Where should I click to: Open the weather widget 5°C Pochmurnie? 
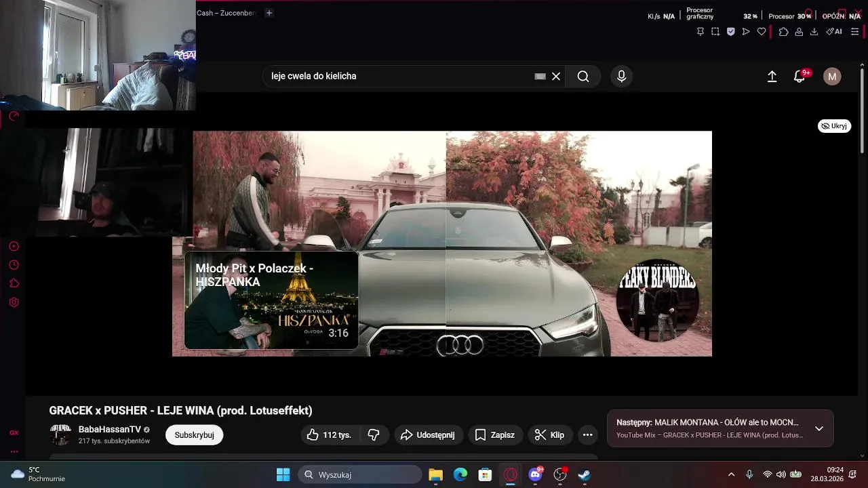pyautogui.click(x=39, y=474)
